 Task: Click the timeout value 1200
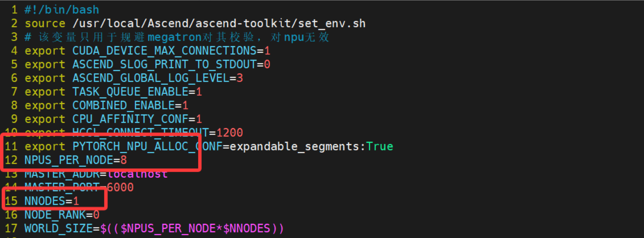pos(230,133)
